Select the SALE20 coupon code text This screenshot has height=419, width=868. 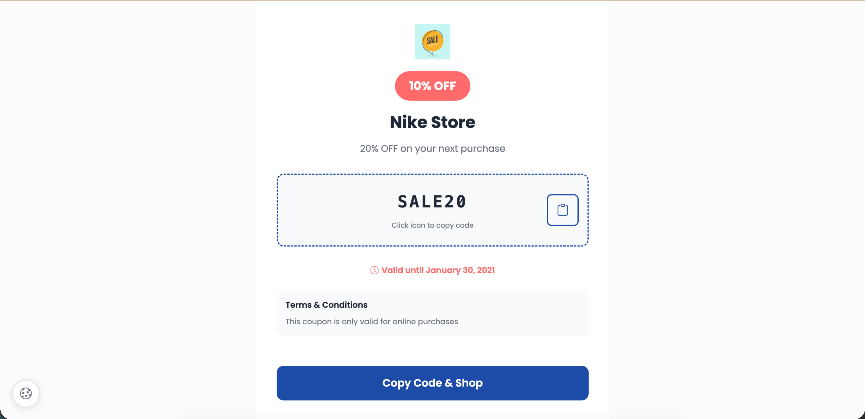pos(432,201)
